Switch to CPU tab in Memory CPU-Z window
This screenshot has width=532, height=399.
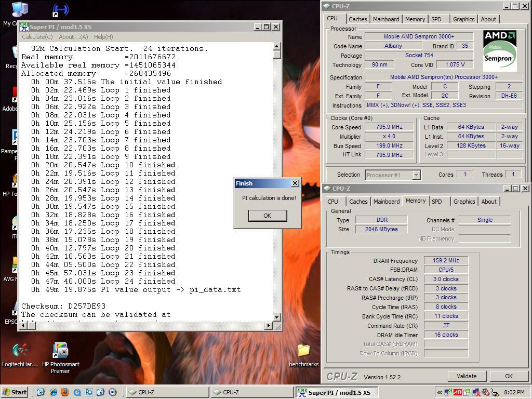click(332, 202)
